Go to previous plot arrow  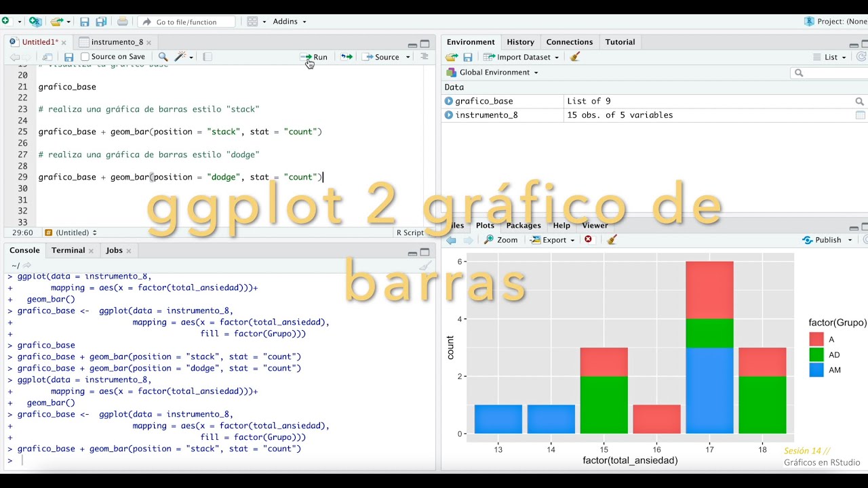[451, 240]
